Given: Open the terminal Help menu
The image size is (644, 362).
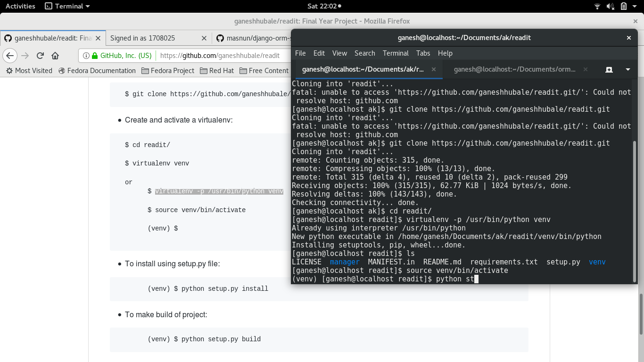Looking at the screenshot, I should tap(445, 53).
